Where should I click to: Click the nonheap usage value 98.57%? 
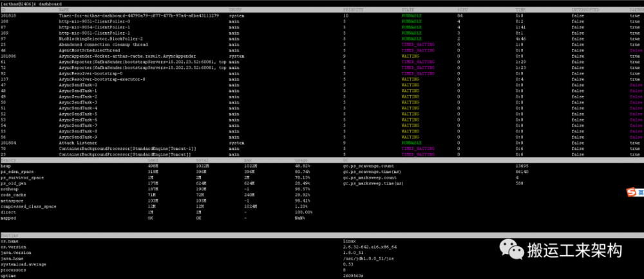[x=302, y=189]
